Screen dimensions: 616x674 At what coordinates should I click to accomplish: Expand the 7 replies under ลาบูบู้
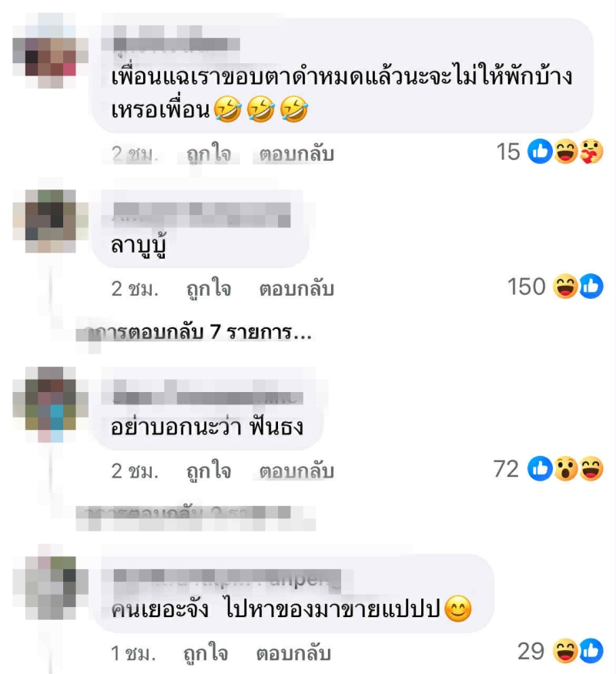click(198, 333)
